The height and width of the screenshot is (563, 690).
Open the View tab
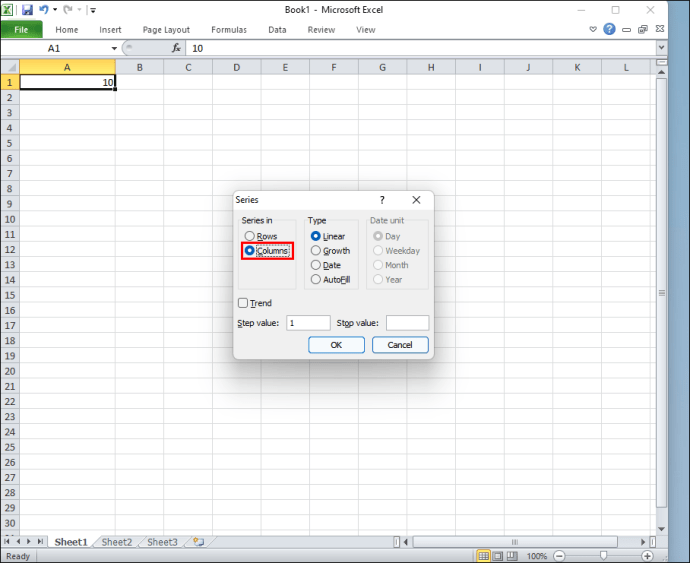(366, 29)
